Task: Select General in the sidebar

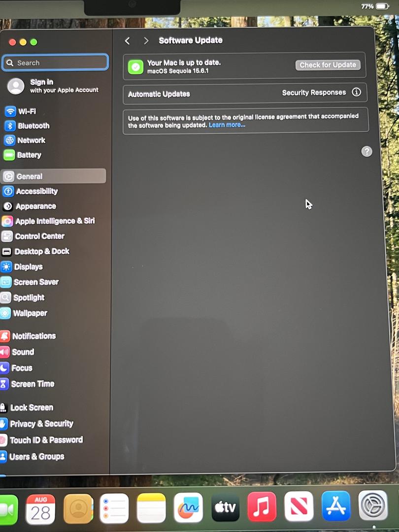Action: pyautogui.click(x=54, y=176)
